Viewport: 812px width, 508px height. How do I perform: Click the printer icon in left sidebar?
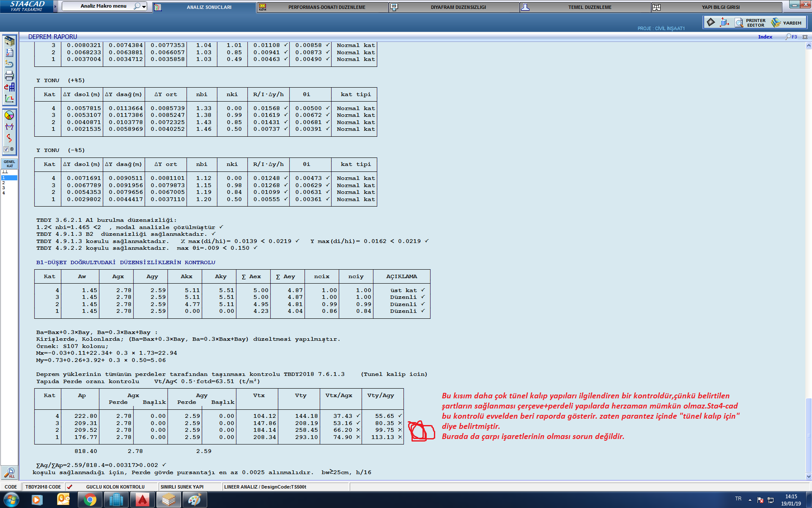[x=9, y=76]
